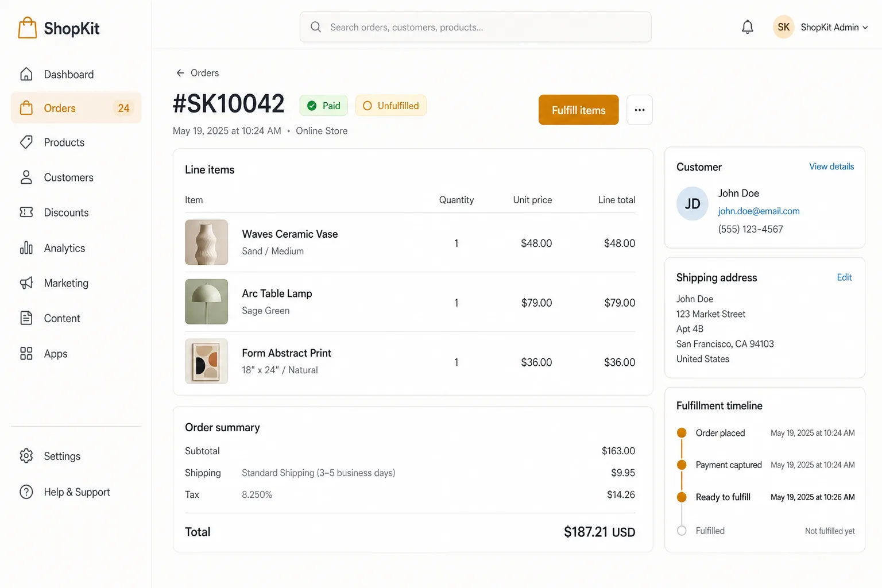Screen dimensions: 882x588
Task: Click the search magnifier icon
Action: pos(316,27)
